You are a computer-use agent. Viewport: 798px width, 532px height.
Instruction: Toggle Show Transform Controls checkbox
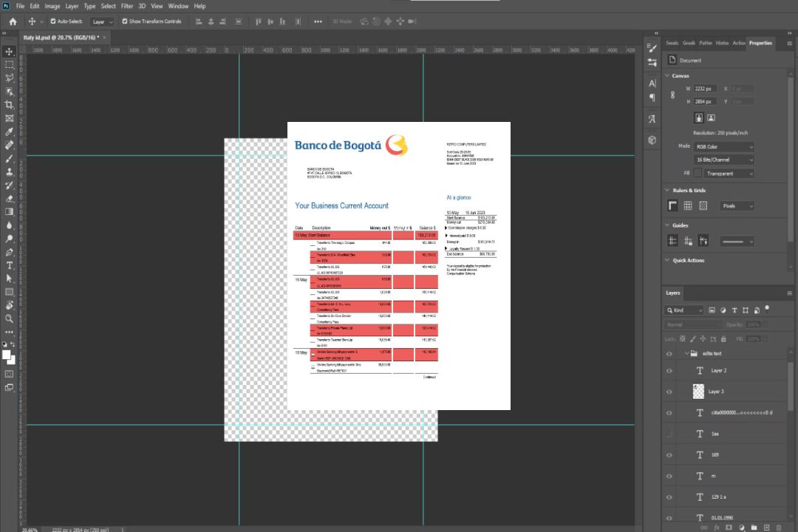coord(125,21)
